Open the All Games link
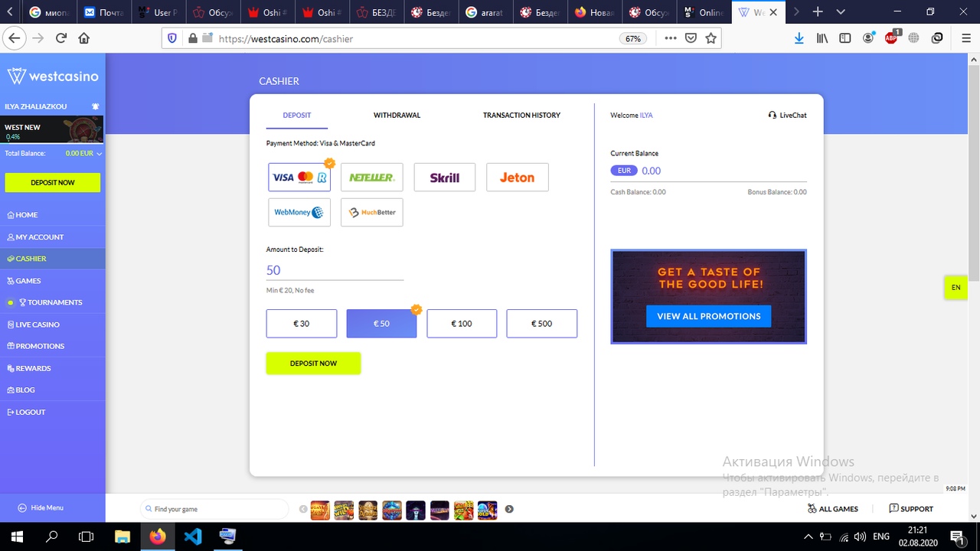This screenshot has width=980, height=551. coord(833,509)
